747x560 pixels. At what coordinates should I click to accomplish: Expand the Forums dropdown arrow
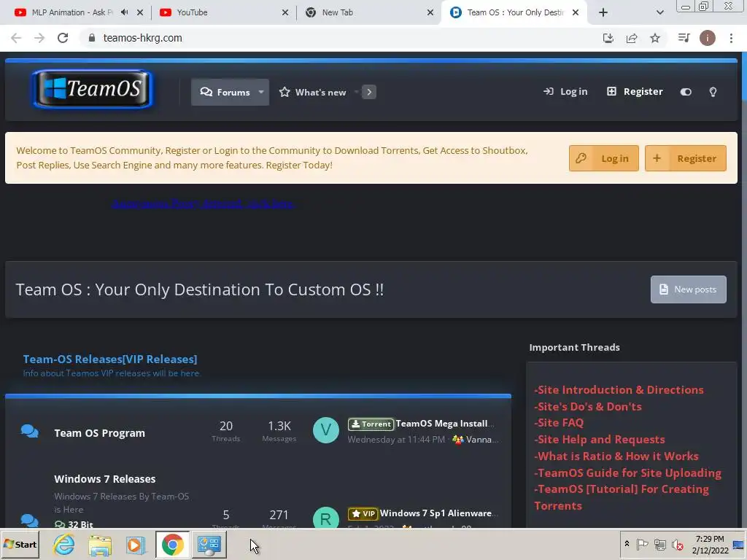261,92
